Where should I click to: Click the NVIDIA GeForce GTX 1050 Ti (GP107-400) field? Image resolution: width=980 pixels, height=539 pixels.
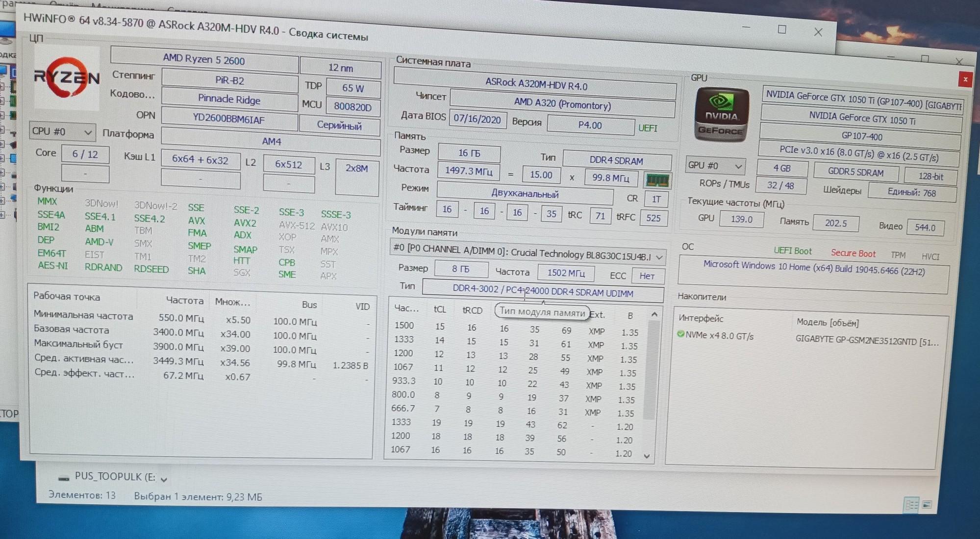coord(864,100)
